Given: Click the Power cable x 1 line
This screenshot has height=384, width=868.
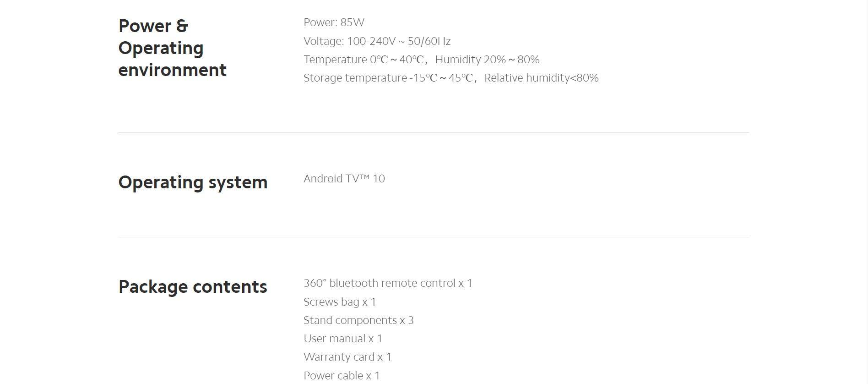Looking at the screenshot, I should 342,376.
